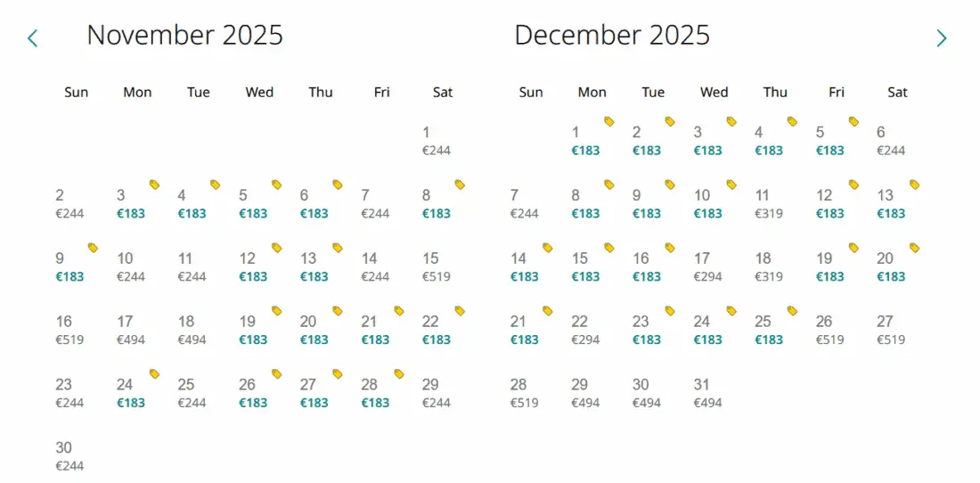Click the yellow deal tag on November 22
This screenshot has height=483, width=980.
(x=460, y=311)
